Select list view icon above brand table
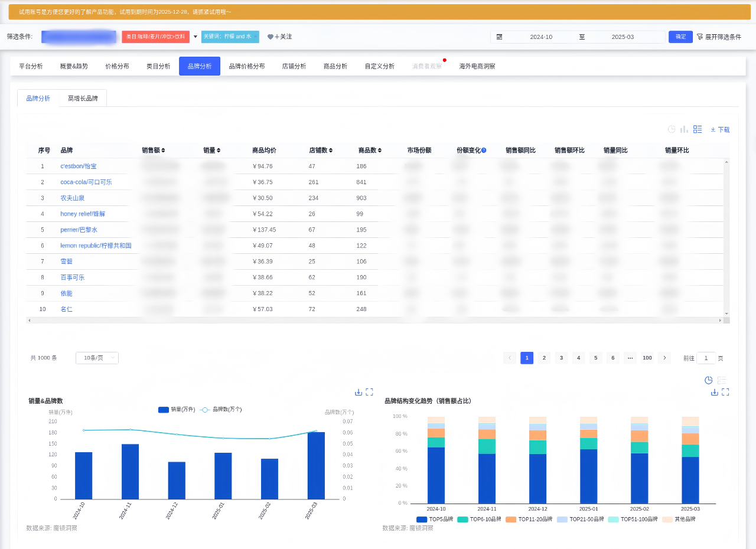Viewport: 756px width, 549px height. (x=698, y=129)
